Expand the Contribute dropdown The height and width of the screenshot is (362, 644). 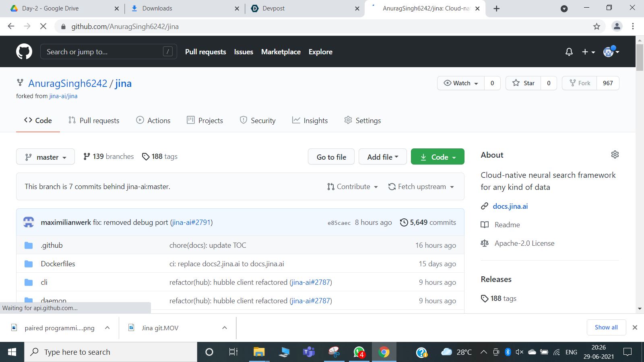pos(353,187)
